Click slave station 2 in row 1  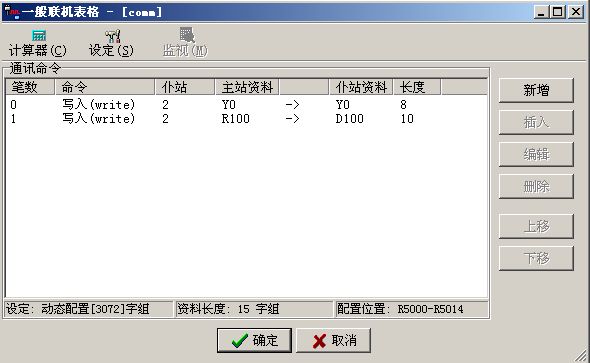pos(165,119)
